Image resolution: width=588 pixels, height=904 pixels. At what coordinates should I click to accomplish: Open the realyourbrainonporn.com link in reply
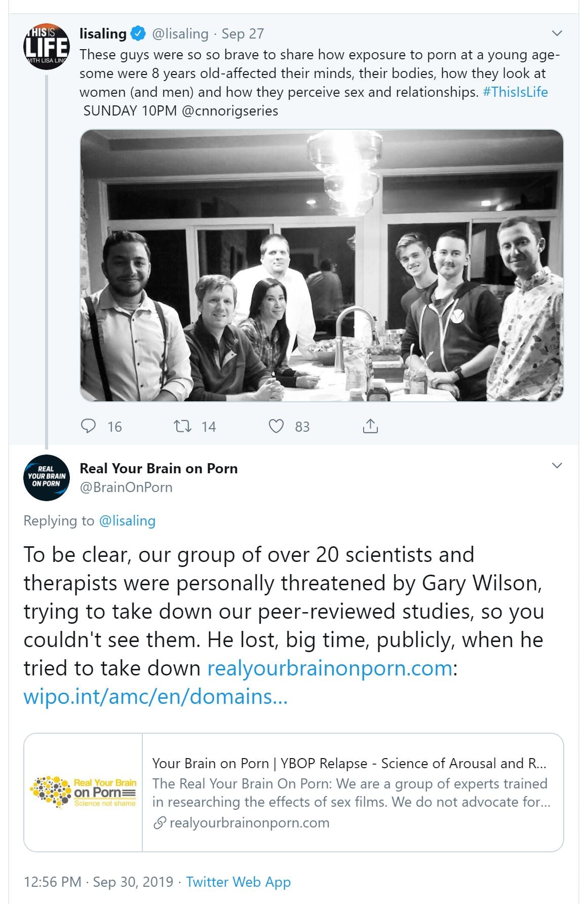click(330, 668)
